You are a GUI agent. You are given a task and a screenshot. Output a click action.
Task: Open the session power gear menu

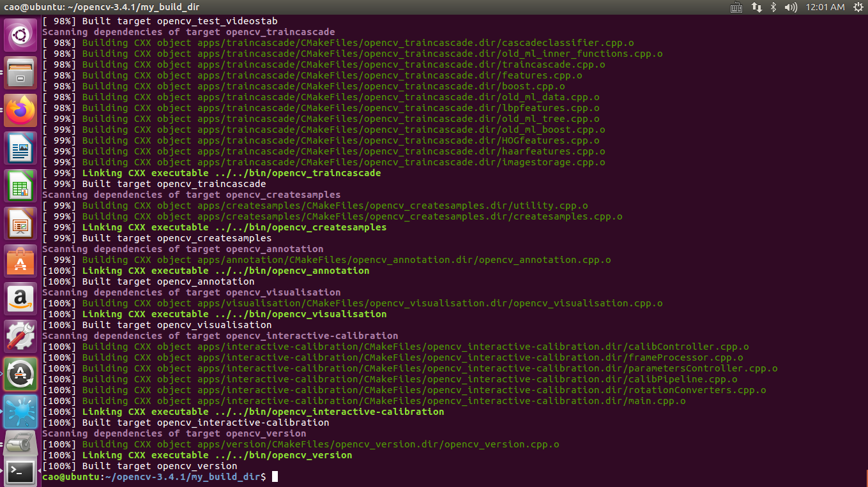click(857, 8)
